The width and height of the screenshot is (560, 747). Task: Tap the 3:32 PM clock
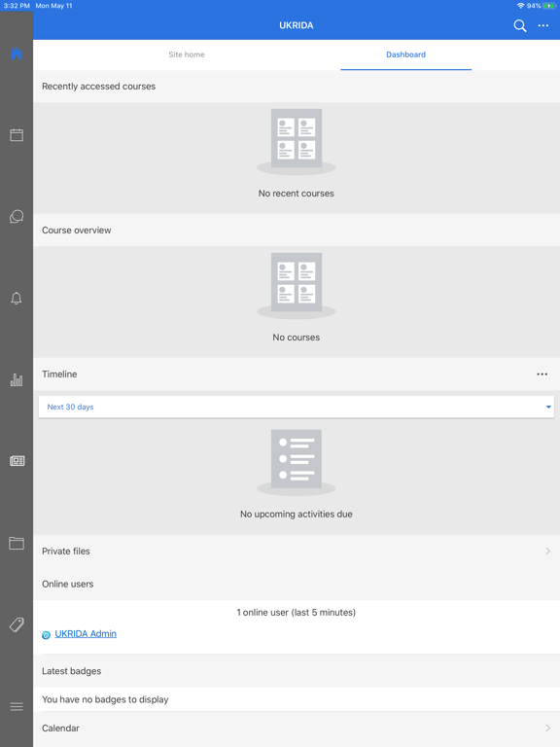coord(17,6)
